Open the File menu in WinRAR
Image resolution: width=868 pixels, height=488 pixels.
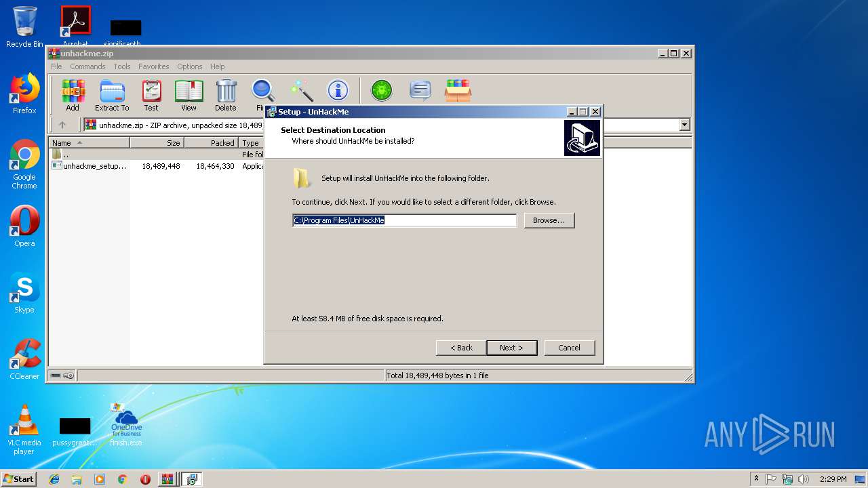[x=56, y=66]
